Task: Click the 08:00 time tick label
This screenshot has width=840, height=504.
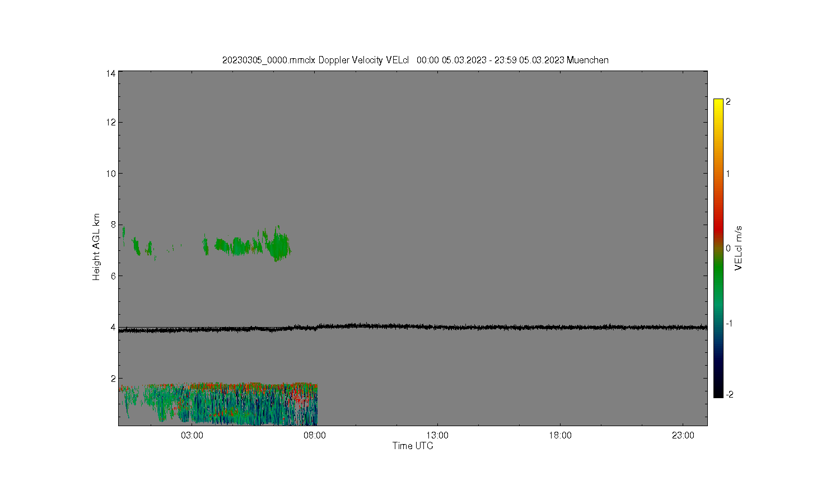Action: pos(315,436)
